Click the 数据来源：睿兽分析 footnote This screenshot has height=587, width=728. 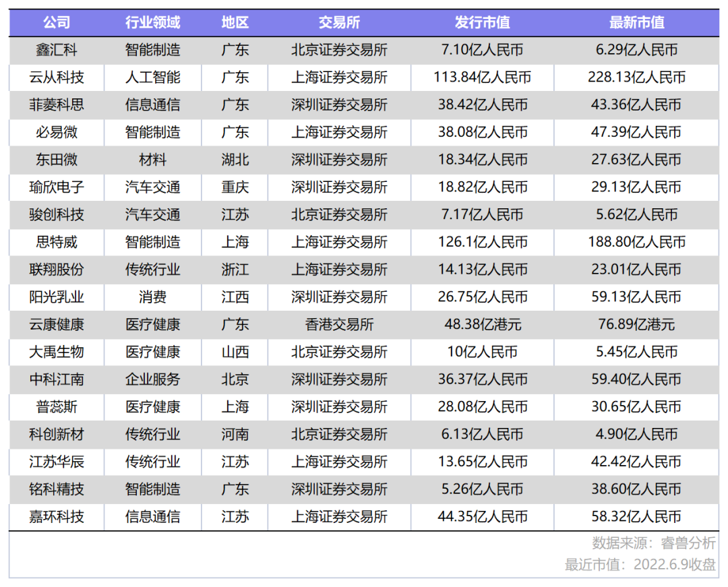[x=654, y=543]
